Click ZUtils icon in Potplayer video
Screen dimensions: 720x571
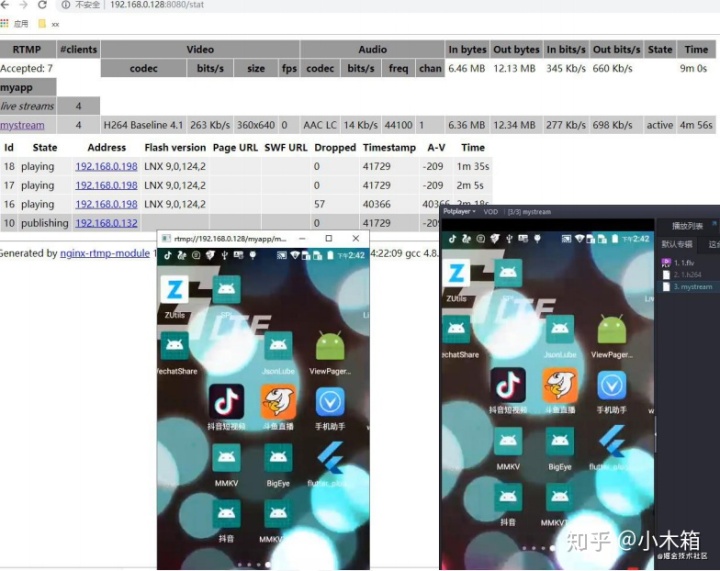456,274
